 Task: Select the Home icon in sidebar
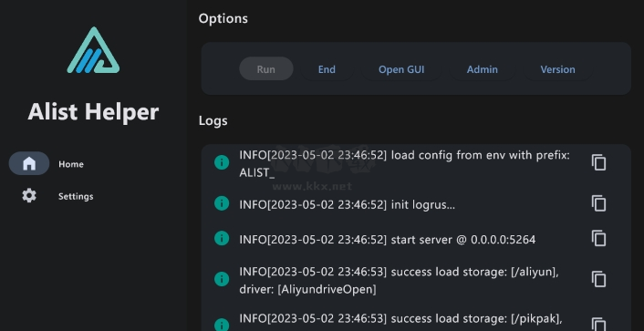click(x=29, y=163)
